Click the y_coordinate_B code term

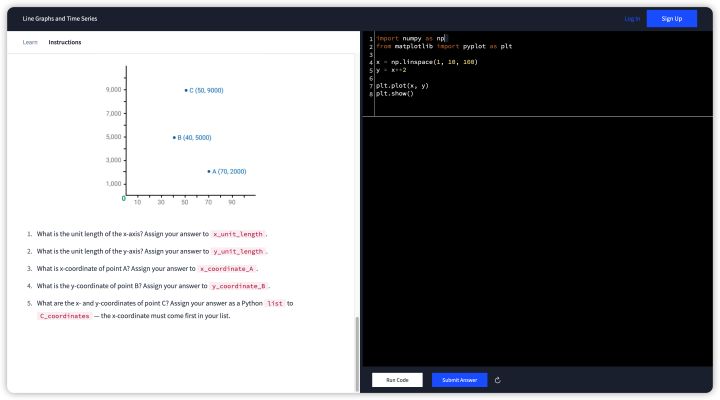(238, 286)
